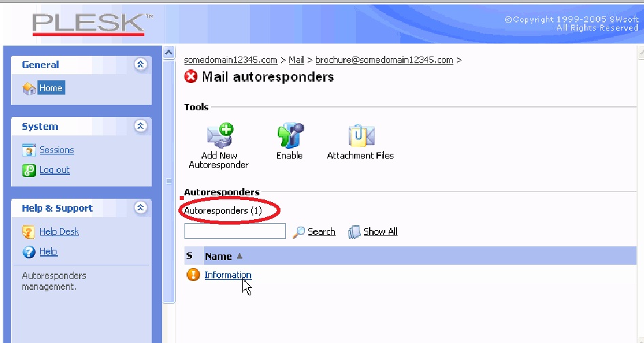Click the sidebar splitter grip handle
The width and height of the screenshot is (644, 343).
(169, 181)
